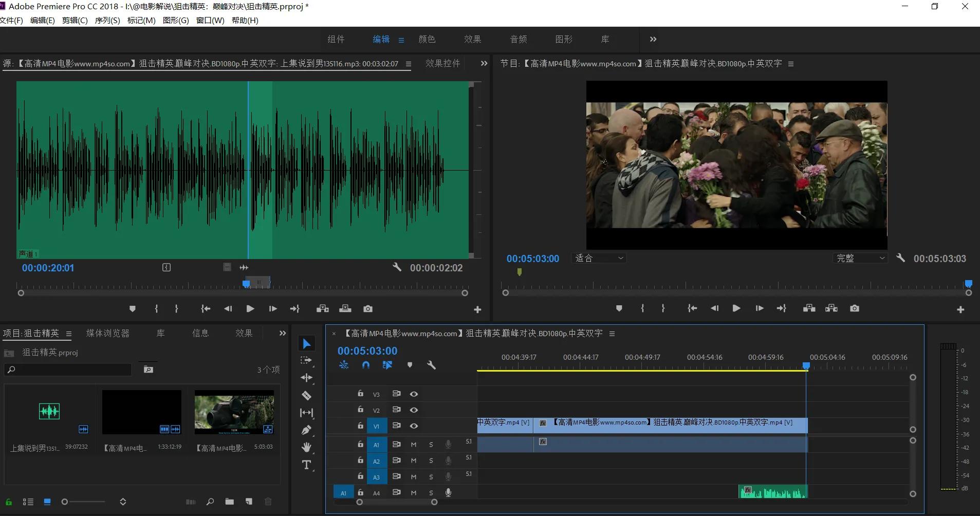Hide V1 track output eye
Viewport: 980px width, 516px height.
[x=414, y=426]
